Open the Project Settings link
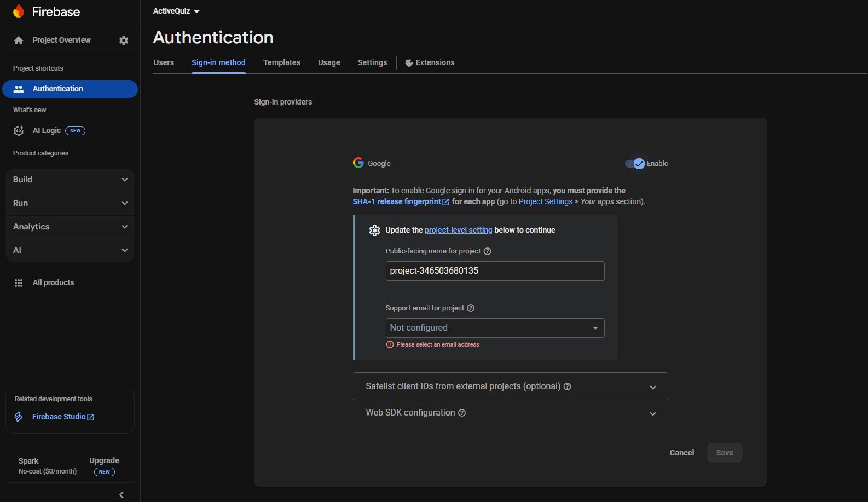 point(546,201)
